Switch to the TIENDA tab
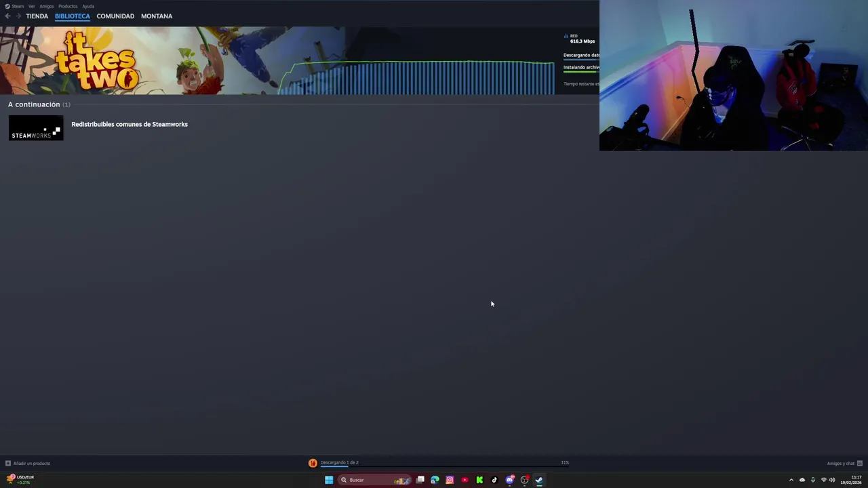This screenshot has height=488, width=868. [x=37, y=16]
